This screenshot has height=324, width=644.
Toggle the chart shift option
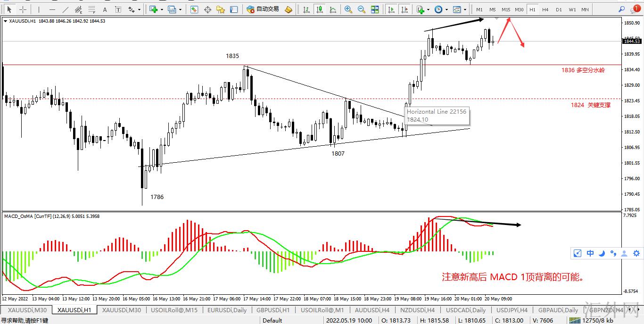[x=404, y=9]
